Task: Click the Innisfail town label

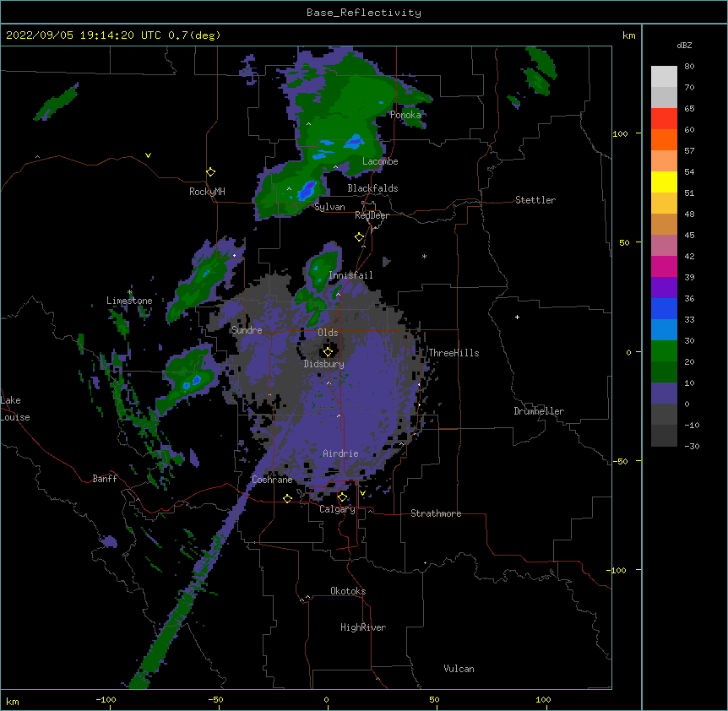Action: tap(350, 275)
